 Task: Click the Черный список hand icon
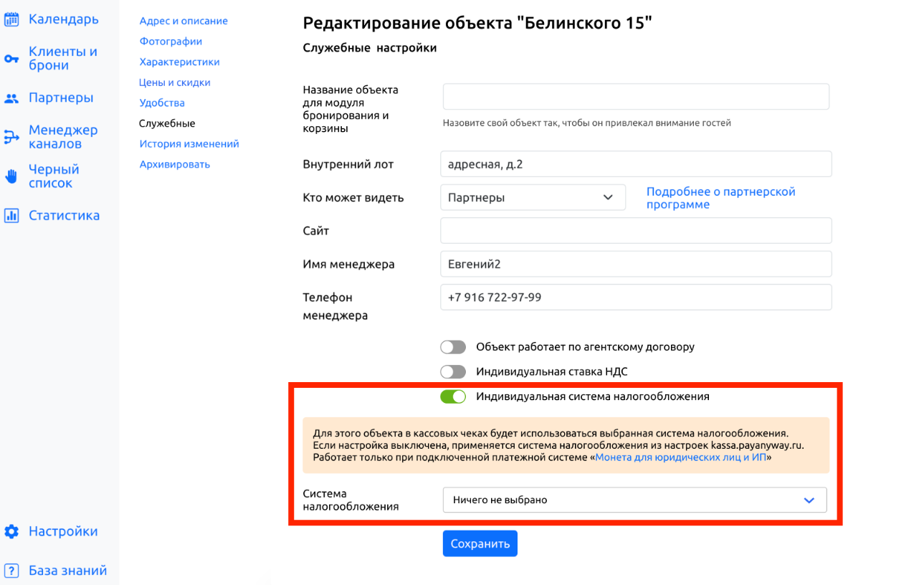click(11, 176)
